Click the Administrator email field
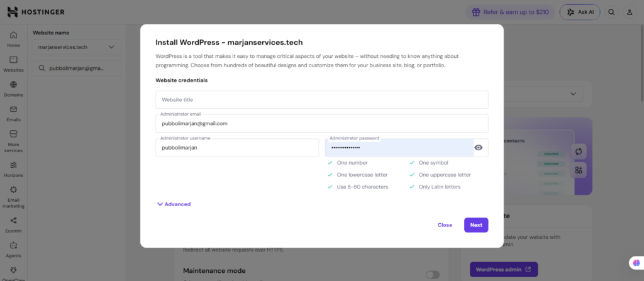 coord(321,123)
